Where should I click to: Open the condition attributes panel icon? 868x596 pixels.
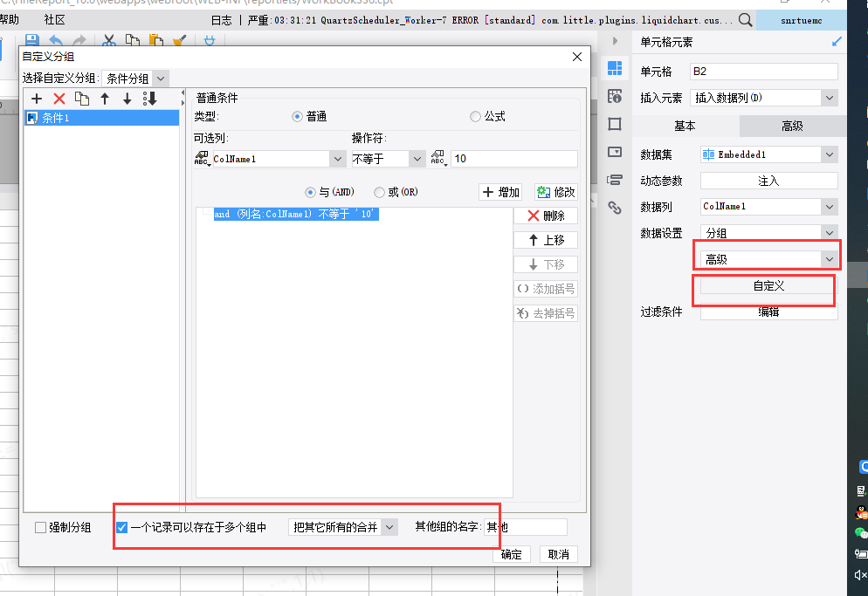[x=615, y=180]
